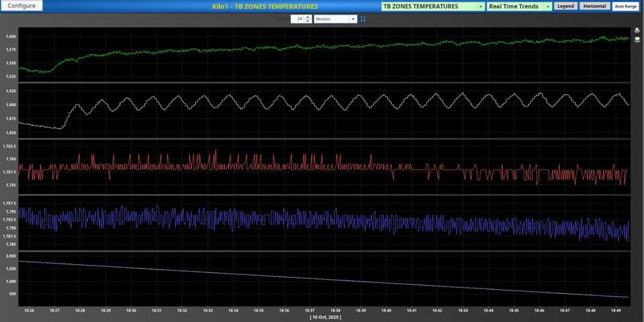
Task: Open the Minutes unit dropdown
Action: pyautogui.click(x=335, y=19)
